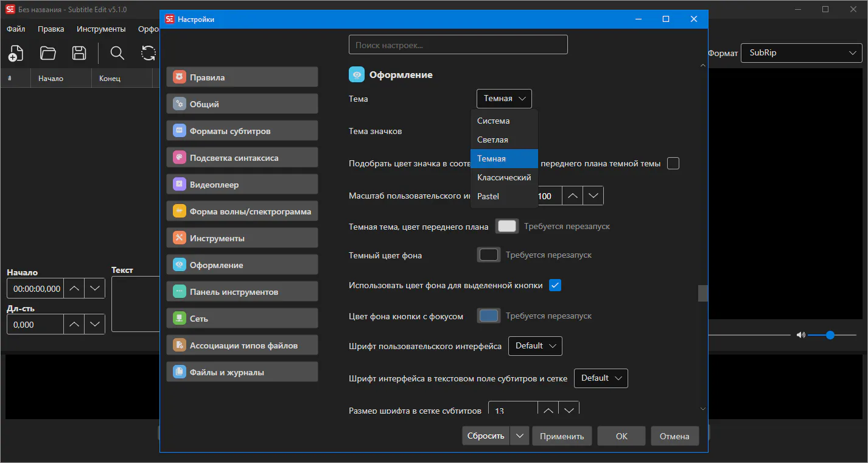
Task: Click the Оформление eye icon in sidebar
Action: point(179,265)
